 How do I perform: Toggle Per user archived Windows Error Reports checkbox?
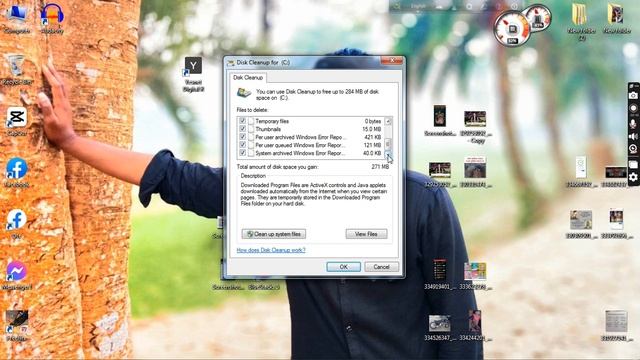tap(242, 137)
